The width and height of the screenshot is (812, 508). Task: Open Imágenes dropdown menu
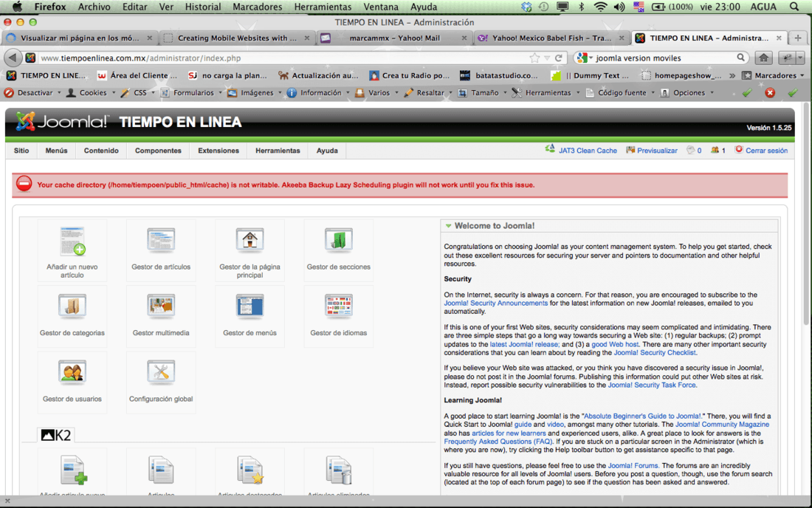(x=255, y=93)
